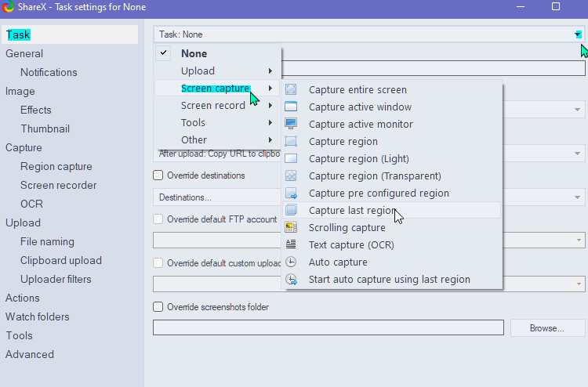The height and width of the screenshot is (387, 588).
Task: Select None in the task menu
Action: pos(217,53)
